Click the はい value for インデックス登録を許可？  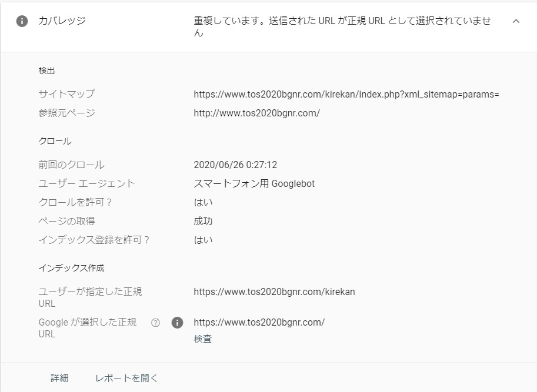click(x=203, y=240)
